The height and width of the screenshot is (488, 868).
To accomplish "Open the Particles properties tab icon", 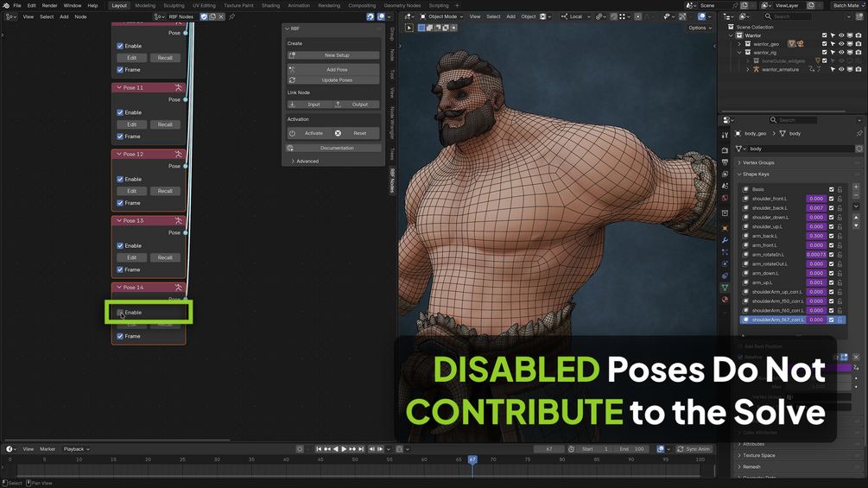I will (x=725, y=251).
